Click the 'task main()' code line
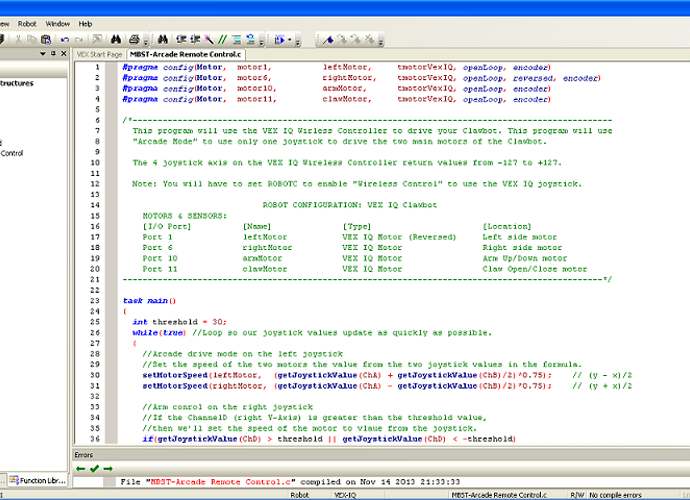Image resolution: width=690 pixels, height=500 pixels. click(150, 301)
